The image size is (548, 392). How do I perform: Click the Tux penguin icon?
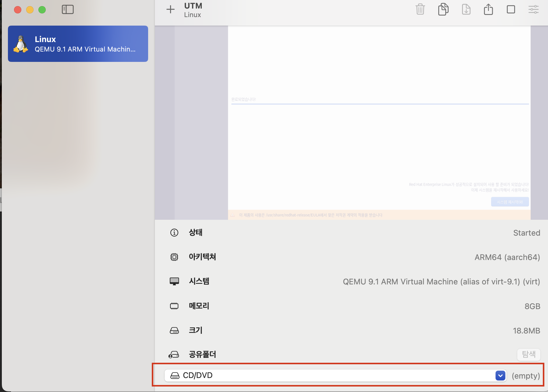coord(21,44)
